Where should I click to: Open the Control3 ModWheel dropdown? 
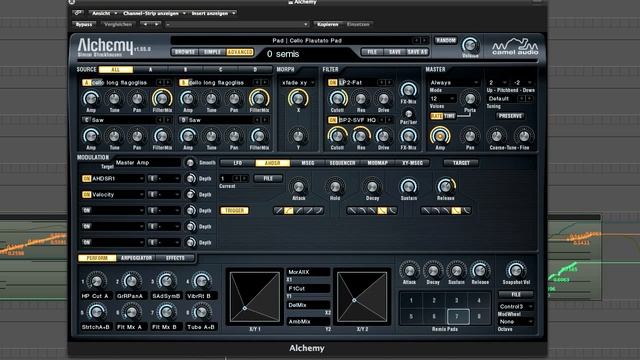tap(516, 306)
